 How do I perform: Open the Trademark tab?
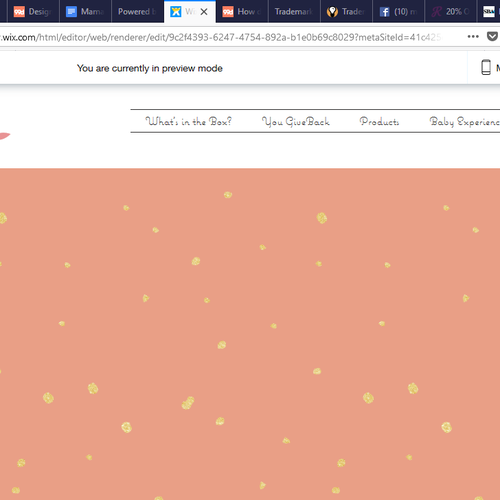(294, 12)
